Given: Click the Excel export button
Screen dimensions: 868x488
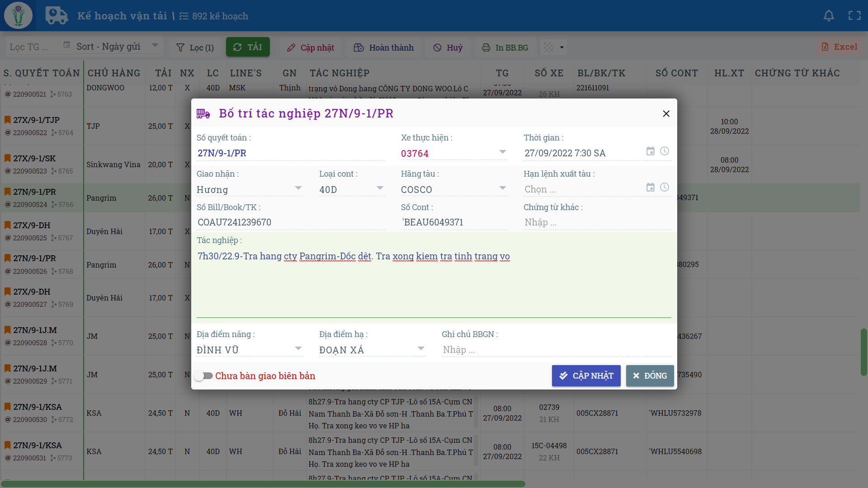Looking at the screenshot, I should tap(839, 47).
